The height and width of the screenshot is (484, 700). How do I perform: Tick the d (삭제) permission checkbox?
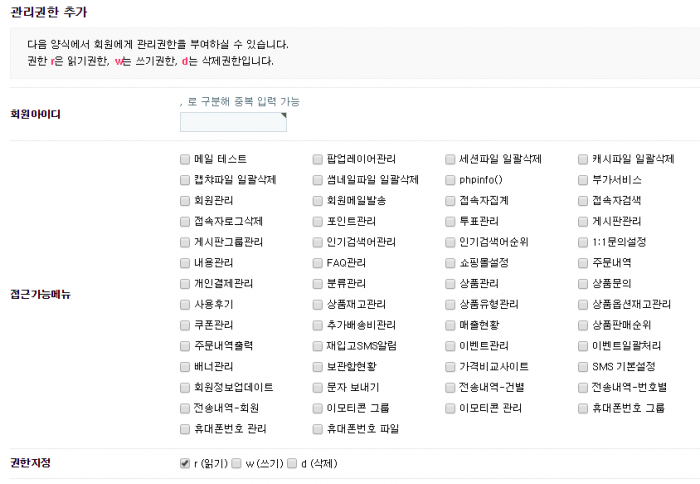(292, 463)
